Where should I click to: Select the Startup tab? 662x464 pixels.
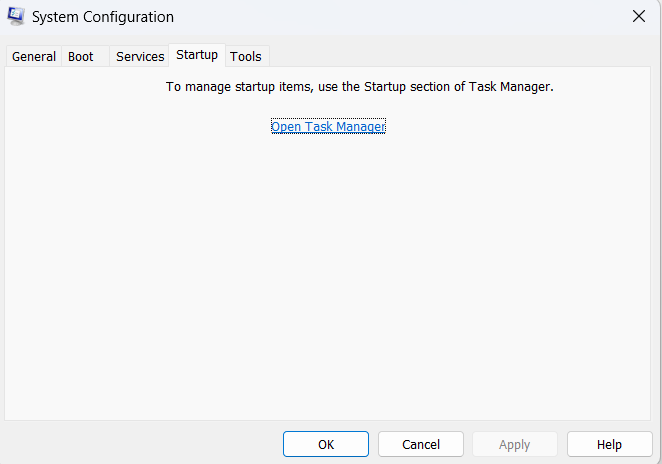[x=197, y=55]
